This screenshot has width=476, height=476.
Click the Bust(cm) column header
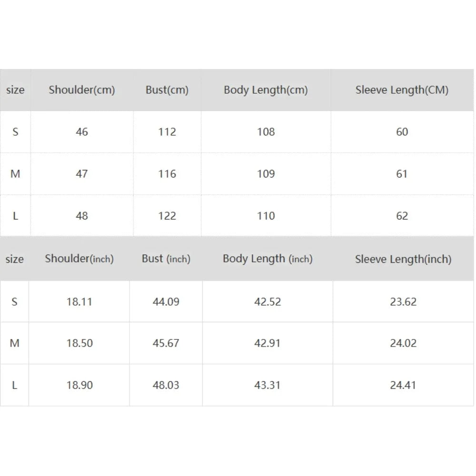[x=167, y=90]
